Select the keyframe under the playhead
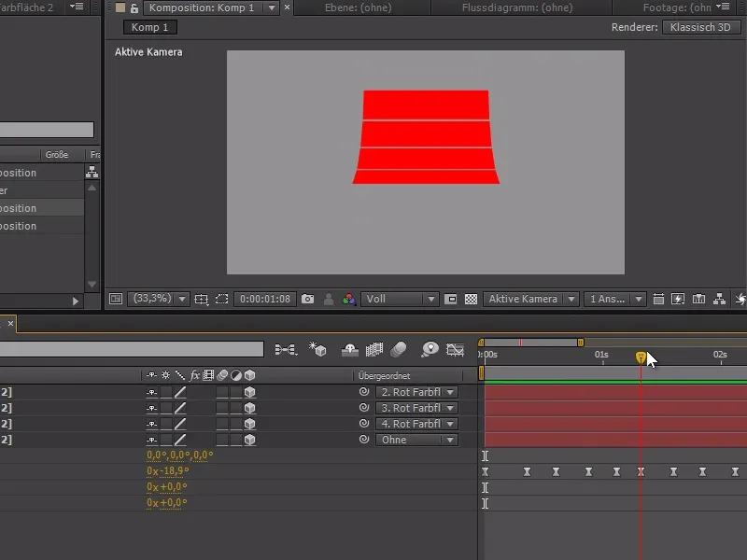 coord(641,471)
